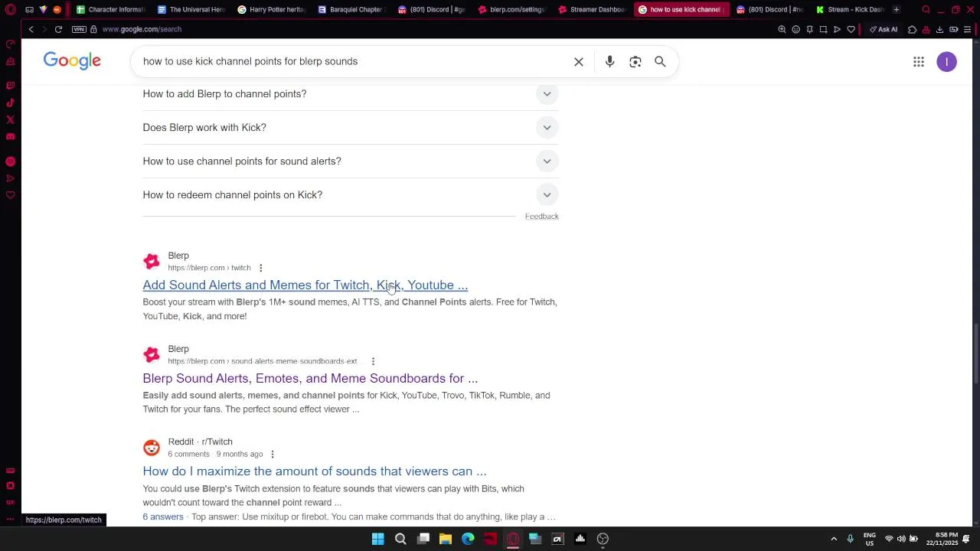
Task: Switch to Streamer Dashboard tab
Action: pos(593,9)
